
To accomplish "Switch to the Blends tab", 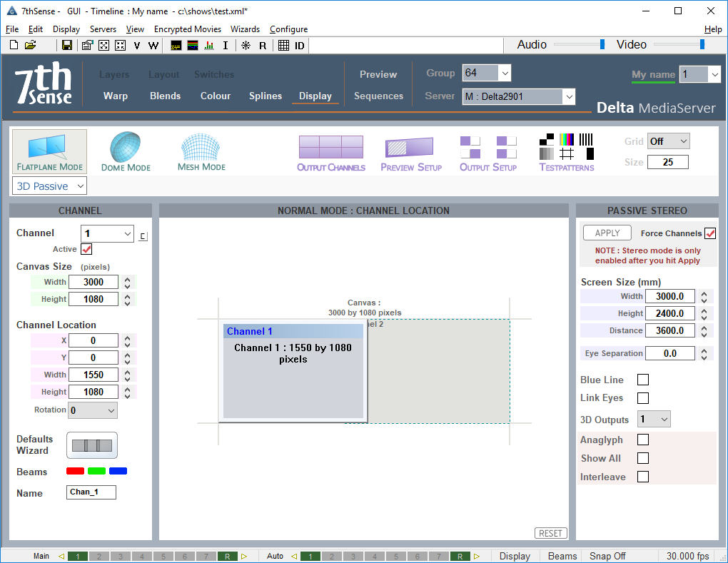I will click(166, 96).
